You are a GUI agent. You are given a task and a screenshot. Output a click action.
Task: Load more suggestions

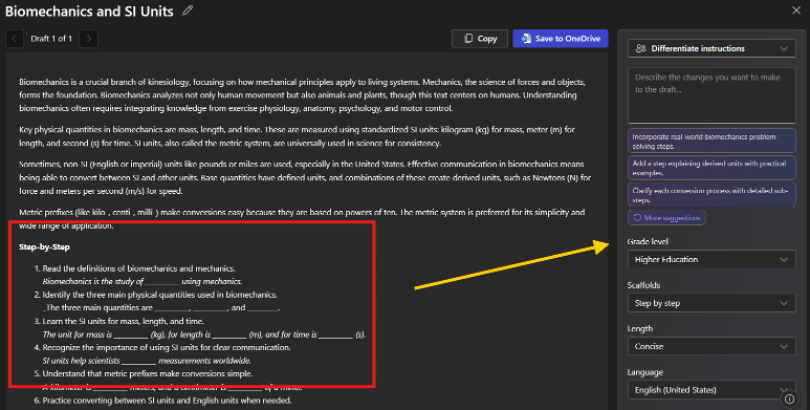coord(666,218)
